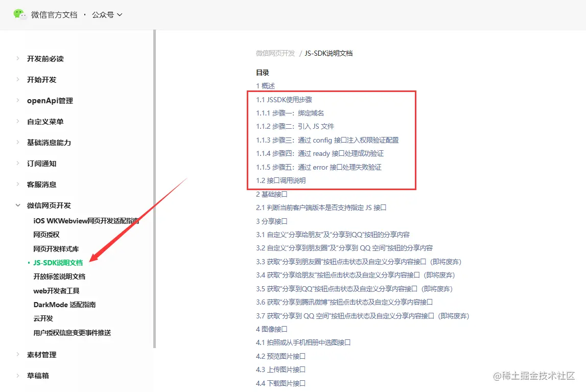Open 4.1 拍照或从手机相册中选图接口

303,342
